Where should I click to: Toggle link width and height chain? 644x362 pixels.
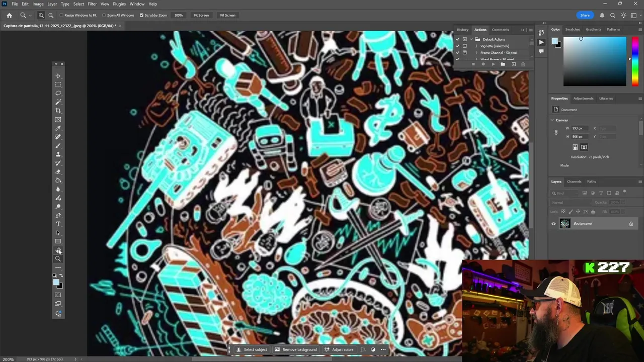point(556,132)
